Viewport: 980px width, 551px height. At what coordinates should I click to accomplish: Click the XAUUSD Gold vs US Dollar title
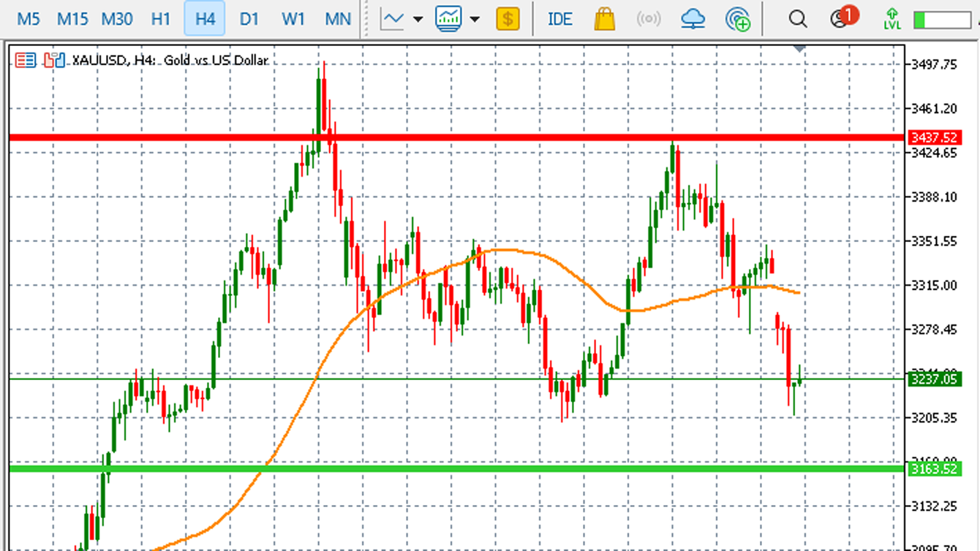(168, 61)
